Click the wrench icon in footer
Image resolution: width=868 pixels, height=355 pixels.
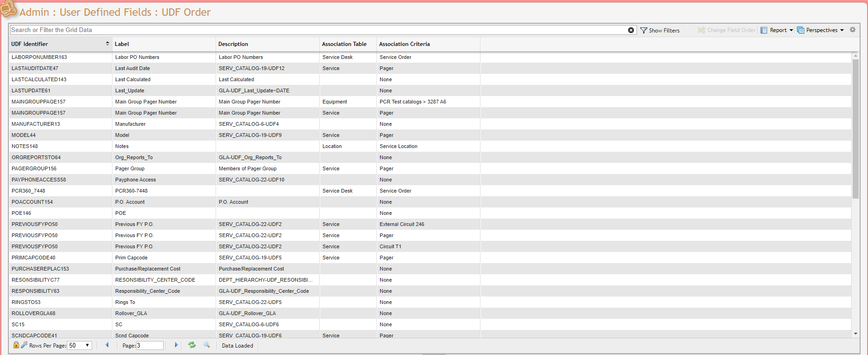(24, 345)
